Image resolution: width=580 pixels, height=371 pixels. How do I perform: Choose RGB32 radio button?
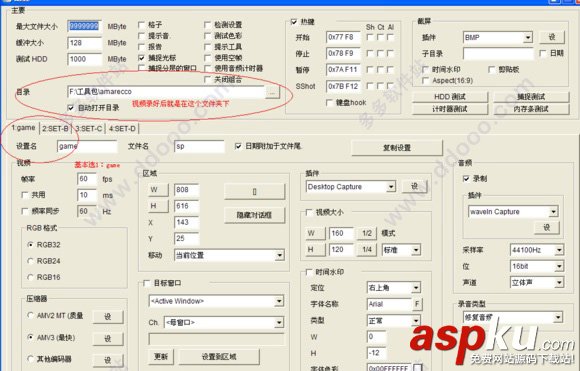click(31, 245)
